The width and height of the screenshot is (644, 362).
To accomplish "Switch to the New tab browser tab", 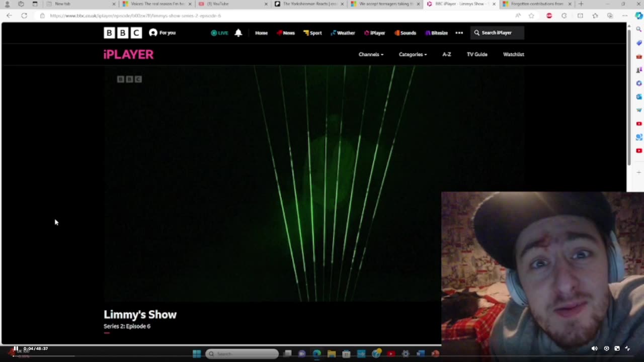I will tap(80, 4).
